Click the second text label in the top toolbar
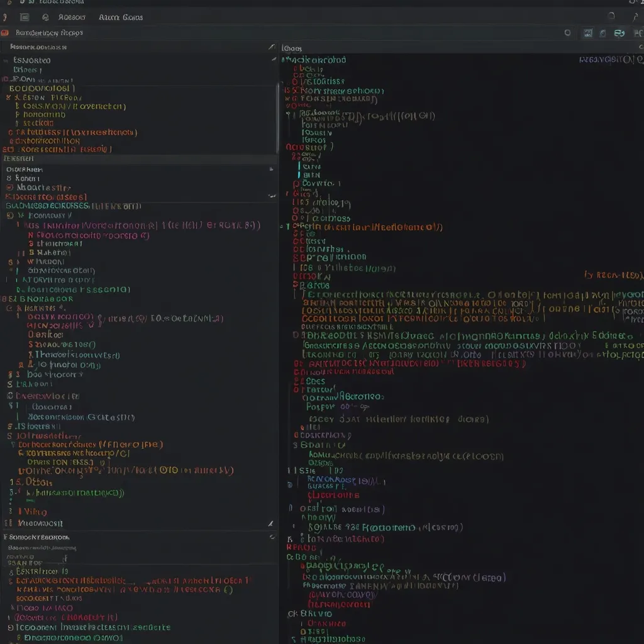644x644 pixels. 121,18
